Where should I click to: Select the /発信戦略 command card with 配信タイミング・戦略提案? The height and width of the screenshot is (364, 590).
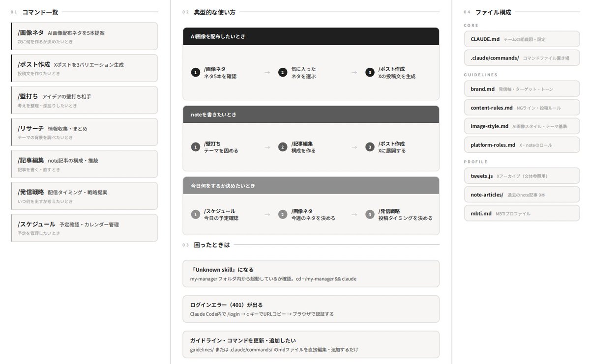click(85, 196)
